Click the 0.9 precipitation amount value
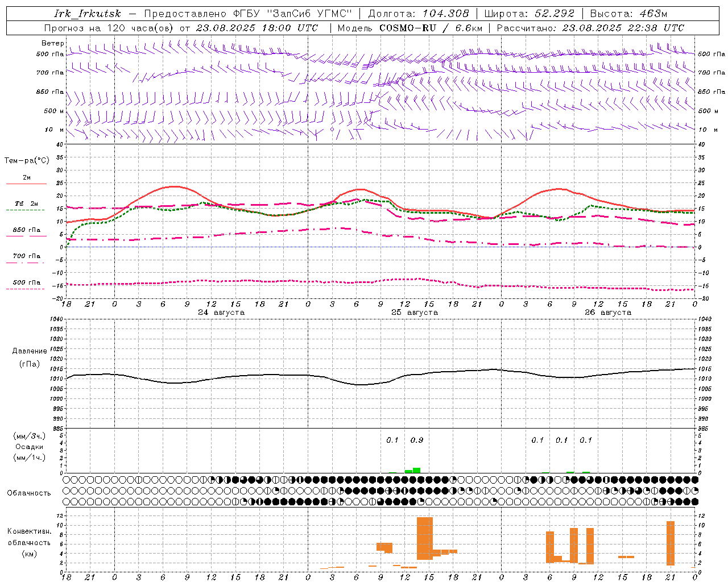This screenshot has width=728, height=582. [x=416, y=440]
